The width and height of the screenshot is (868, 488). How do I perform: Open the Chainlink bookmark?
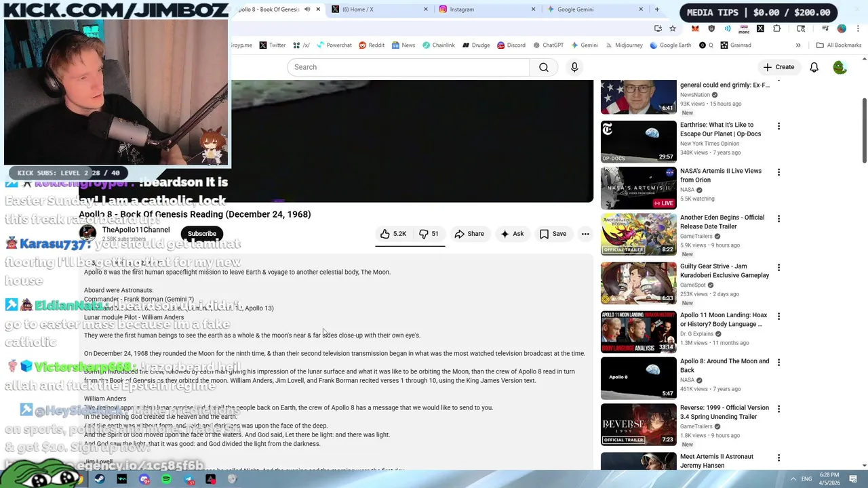click(438, 45)
